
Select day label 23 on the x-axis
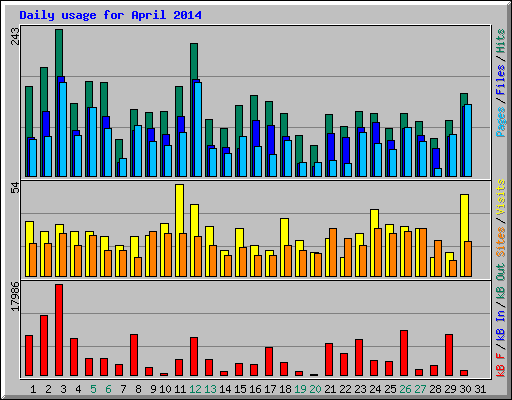(x=360, y=389)
